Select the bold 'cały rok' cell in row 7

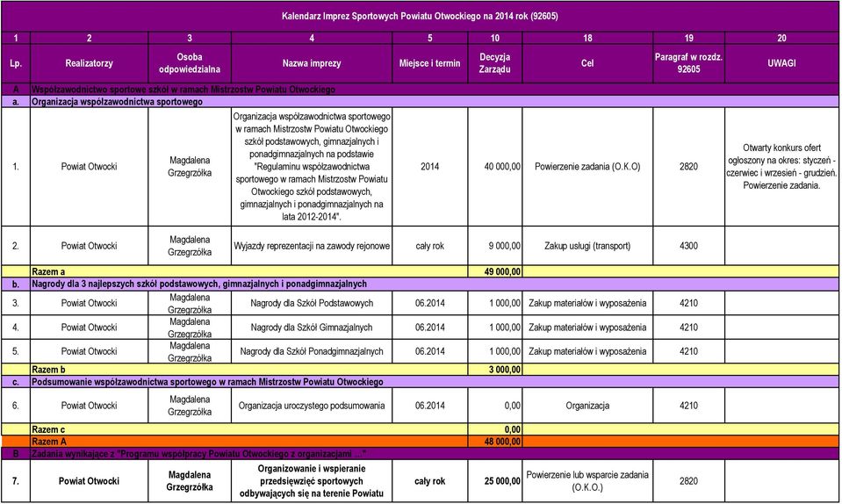pos(429,481)
